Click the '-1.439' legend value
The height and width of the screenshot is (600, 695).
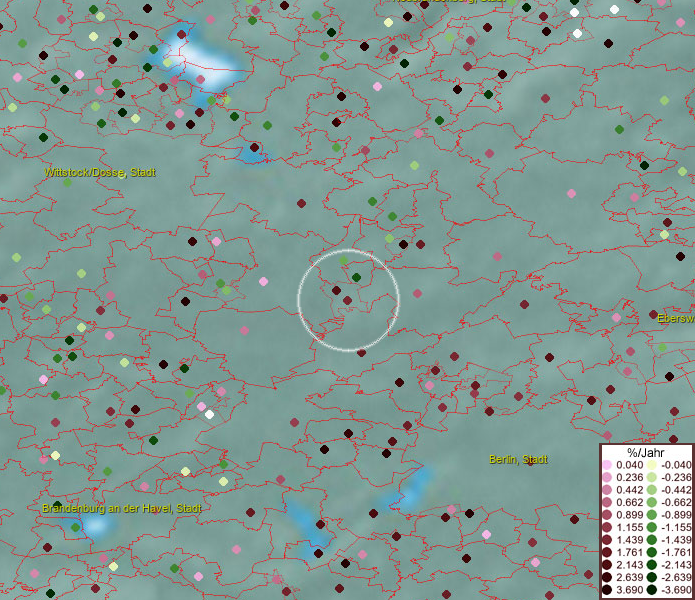coord(676,540)
